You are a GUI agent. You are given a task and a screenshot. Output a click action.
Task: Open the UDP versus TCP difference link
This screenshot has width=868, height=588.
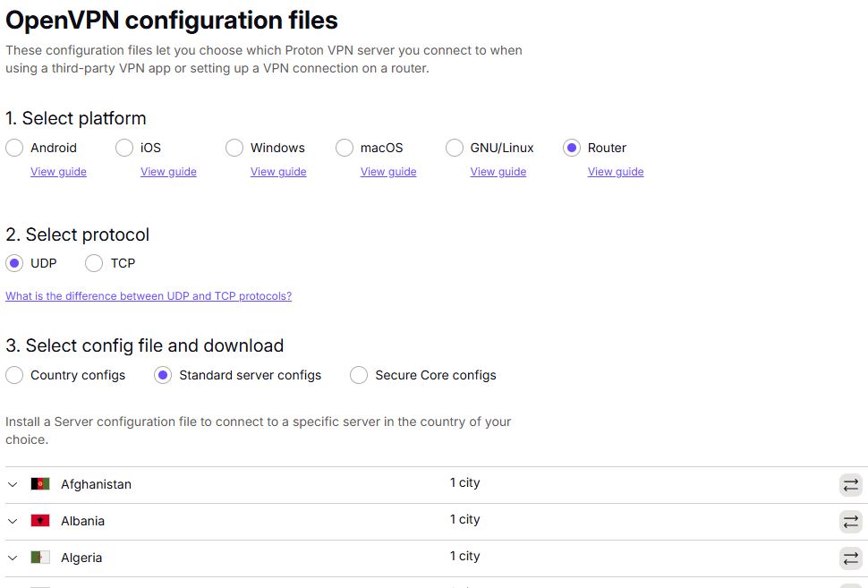pyautogui.click(x=149, y=295)
